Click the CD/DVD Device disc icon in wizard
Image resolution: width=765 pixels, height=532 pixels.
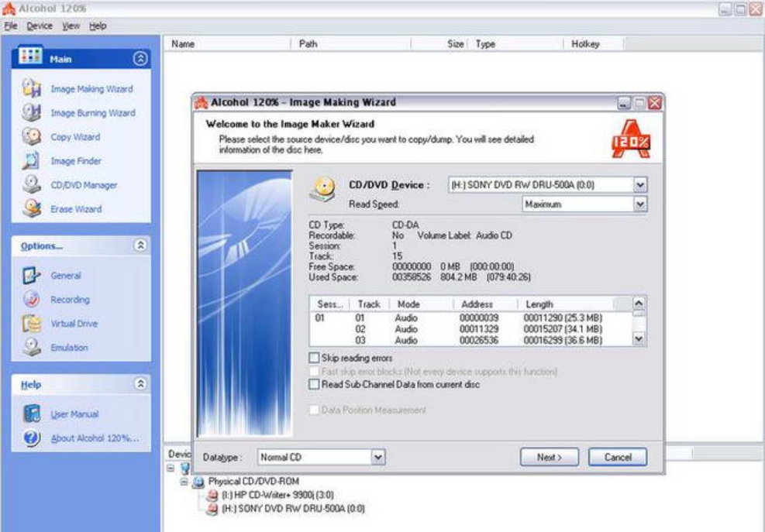(322, 188)
